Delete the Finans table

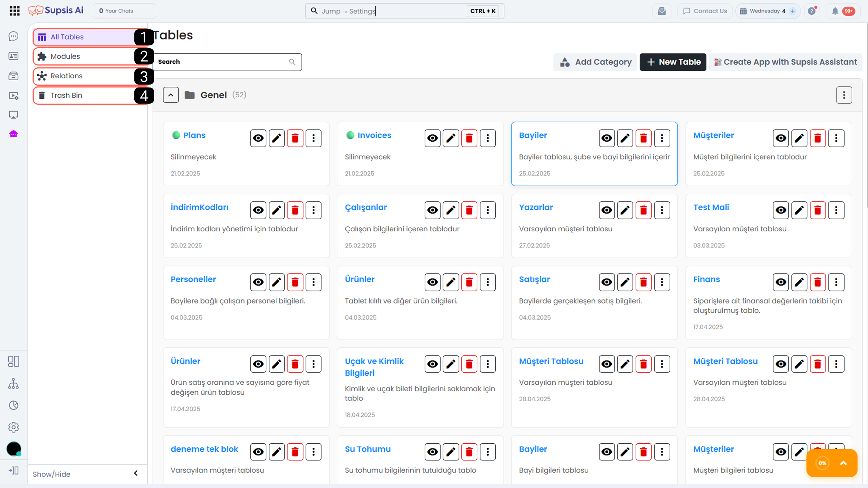click(x=818, y=282)
